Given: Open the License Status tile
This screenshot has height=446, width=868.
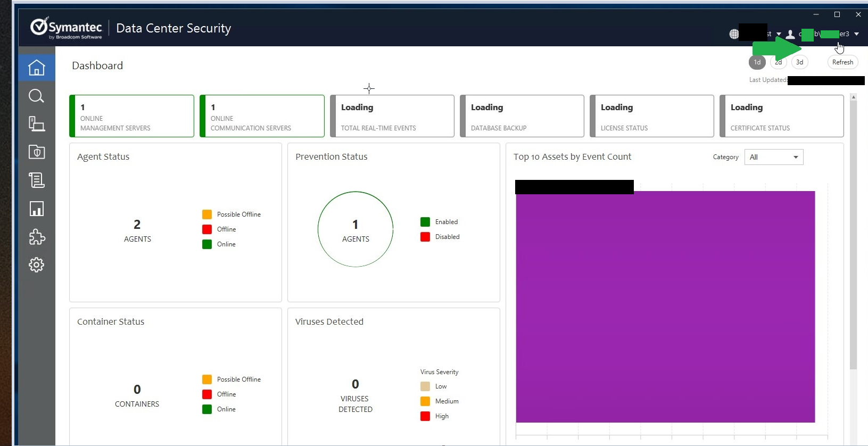Looking at the screenshot, I should [x=651, y=116].
